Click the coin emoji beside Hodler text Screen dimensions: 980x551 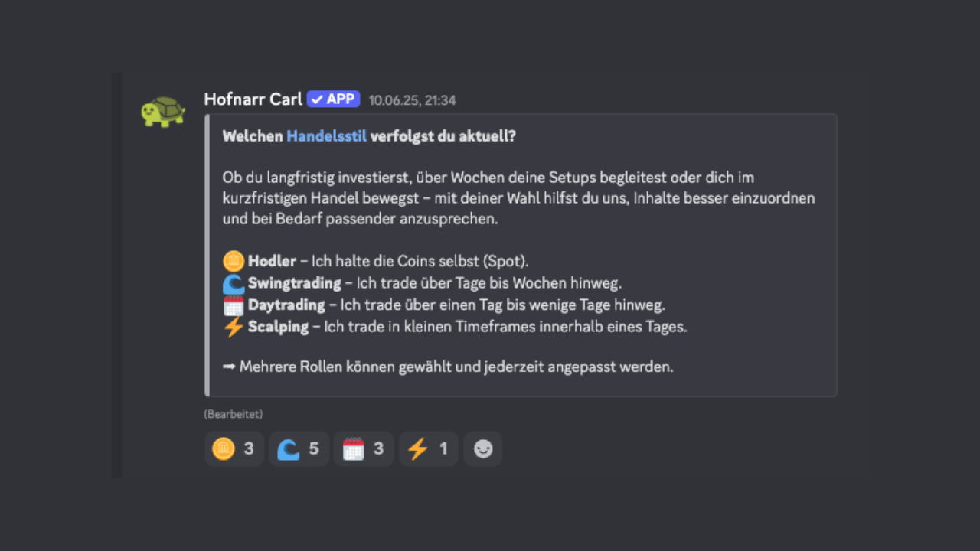pyautogui.click(x=234, y=262)
